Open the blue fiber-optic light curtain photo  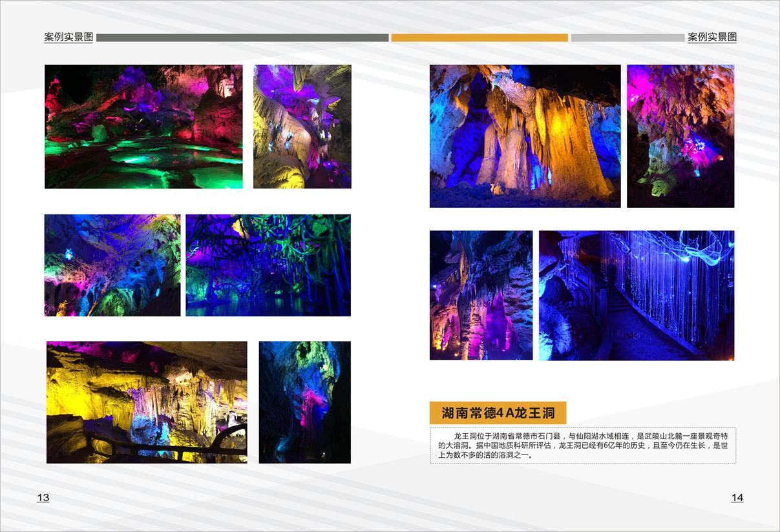(x=637, y=295)
